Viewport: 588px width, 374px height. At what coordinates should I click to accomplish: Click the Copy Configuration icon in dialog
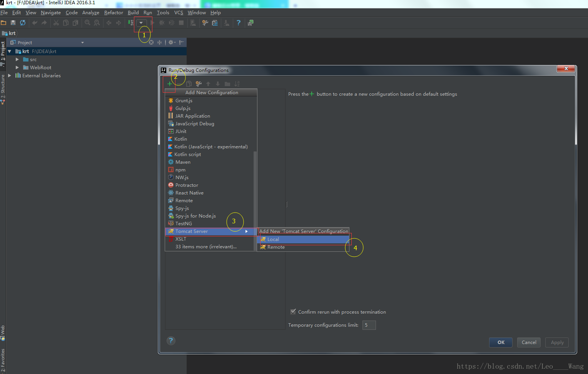189,83
